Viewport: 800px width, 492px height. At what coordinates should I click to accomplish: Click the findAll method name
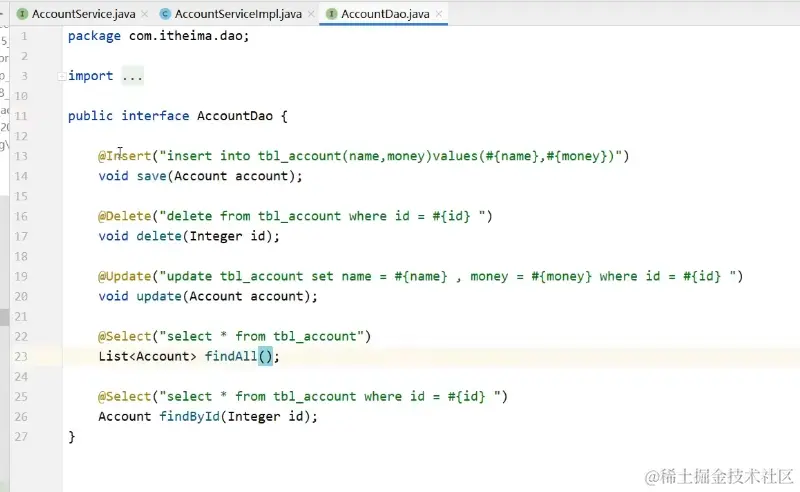(x=231, y=356)
